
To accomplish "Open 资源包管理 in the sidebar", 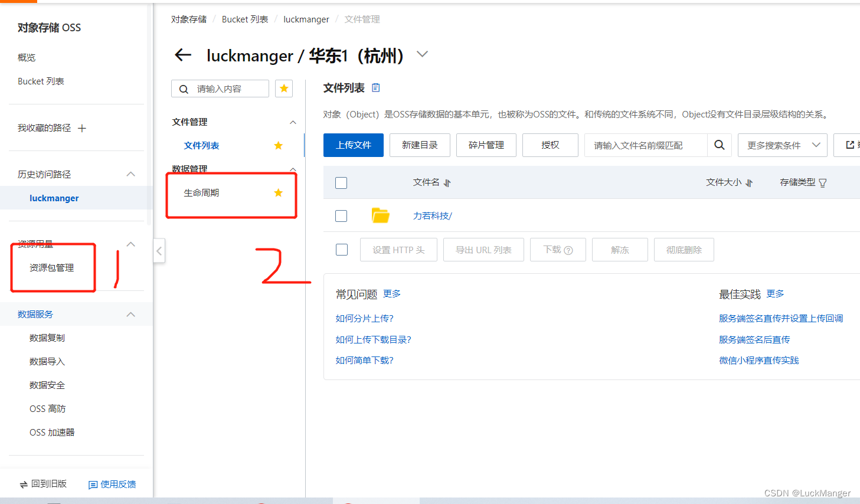I will pyautogui.click(x=51, y=267).
